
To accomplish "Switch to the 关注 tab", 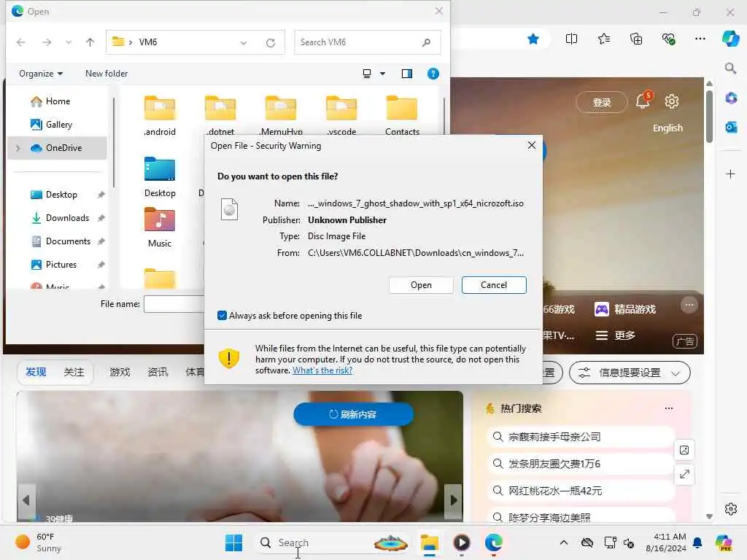I will pos(74,372).
